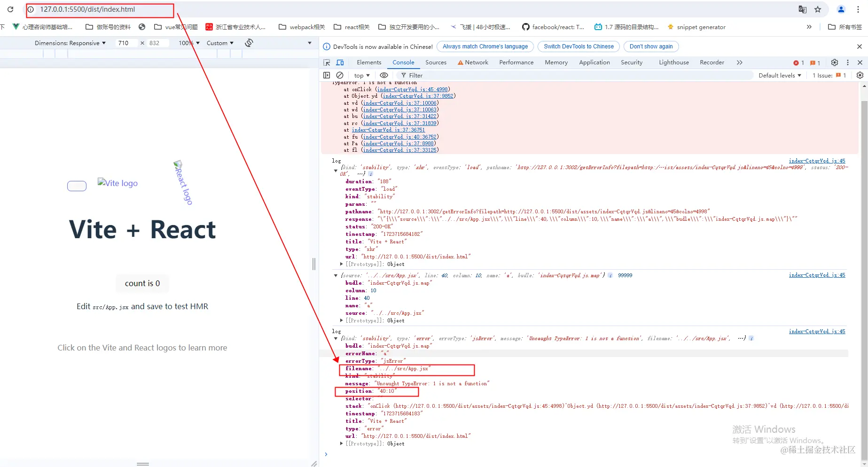Show the console sidebar panel icon
The height and width of the screenshot is (467, 868).
[x=327, y=75]
